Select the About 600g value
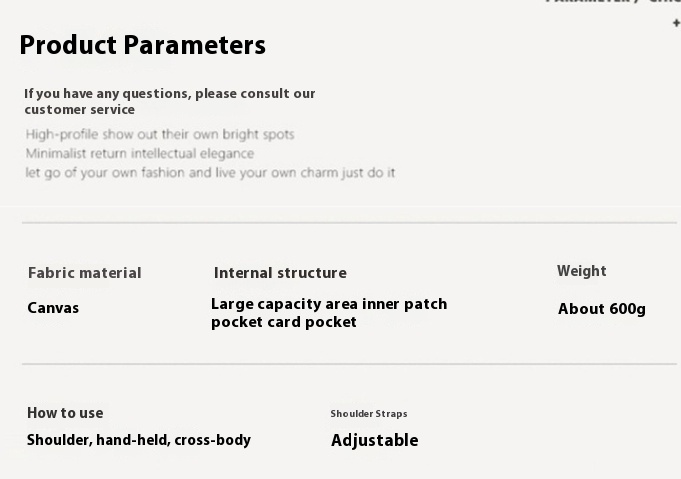Viewport: 681px width, 479px height. click(x=602, y=309)
